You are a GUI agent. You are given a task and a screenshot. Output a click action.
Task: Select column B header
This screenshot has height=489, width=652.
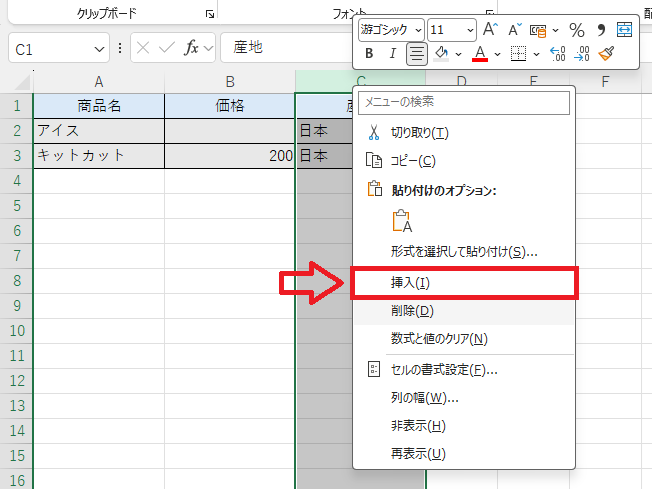230,82
